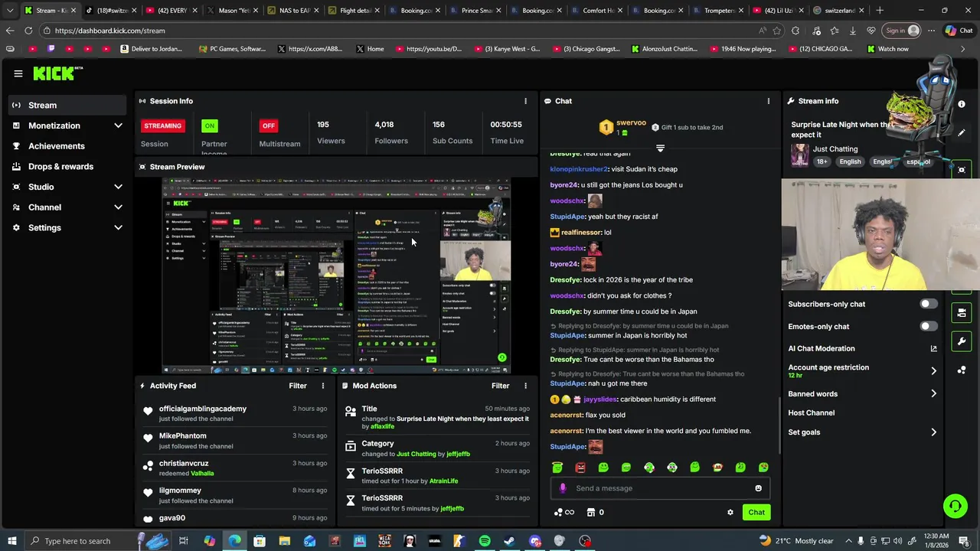Open Mod Actions three-dot menu

click(525, 386)
